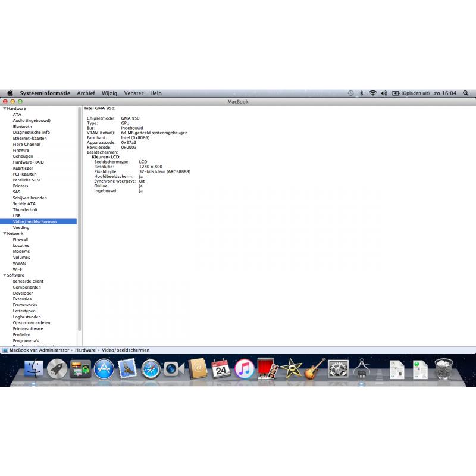Viewport: 476px width, 476px height.
Task: Open the Help menu
Action: tap(156, 93)
